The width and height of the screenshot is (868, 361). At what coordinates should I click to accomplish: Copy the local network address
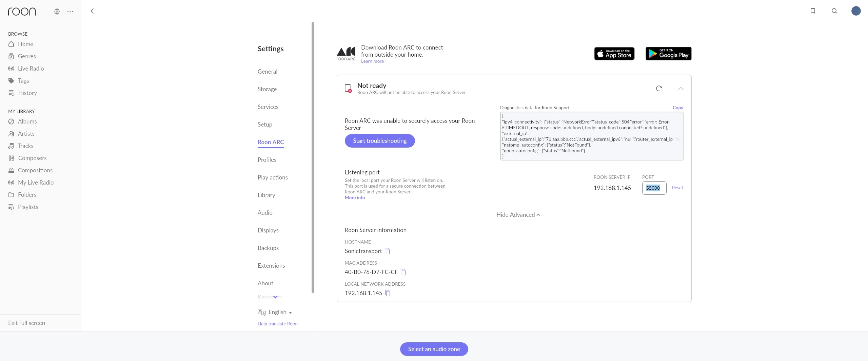388,293
